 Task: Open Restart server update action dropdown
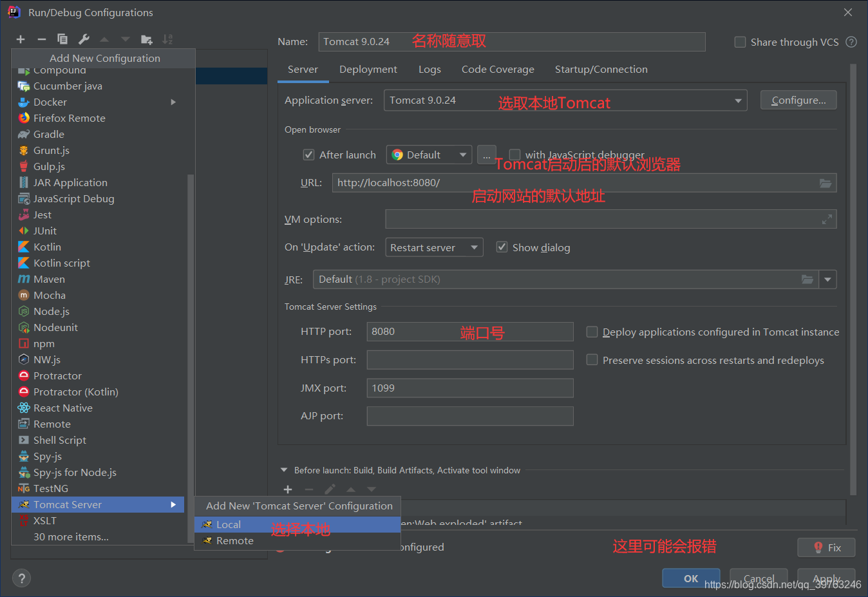click(434, 247)
